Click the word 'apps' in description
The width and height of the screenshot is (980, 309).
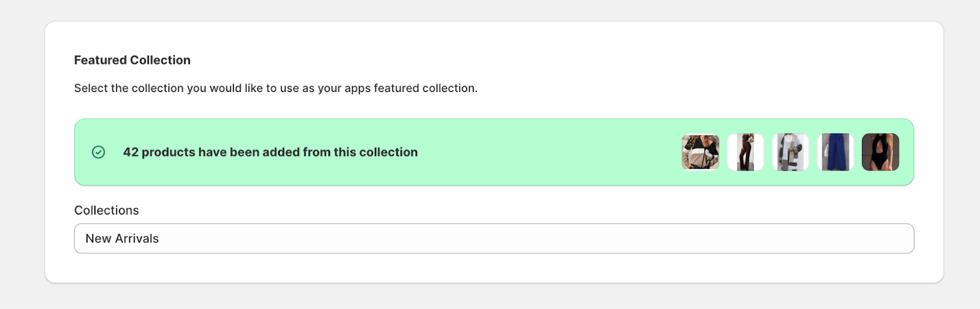pyautogui.click(x=358, y=89)
